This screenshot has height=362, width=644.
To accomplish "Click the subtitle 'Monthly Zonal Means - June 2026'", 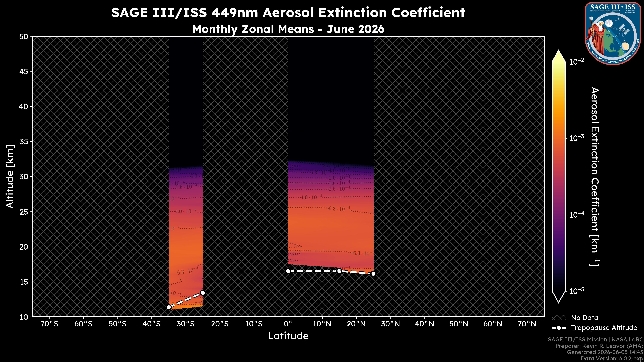I will click(288, 29).
